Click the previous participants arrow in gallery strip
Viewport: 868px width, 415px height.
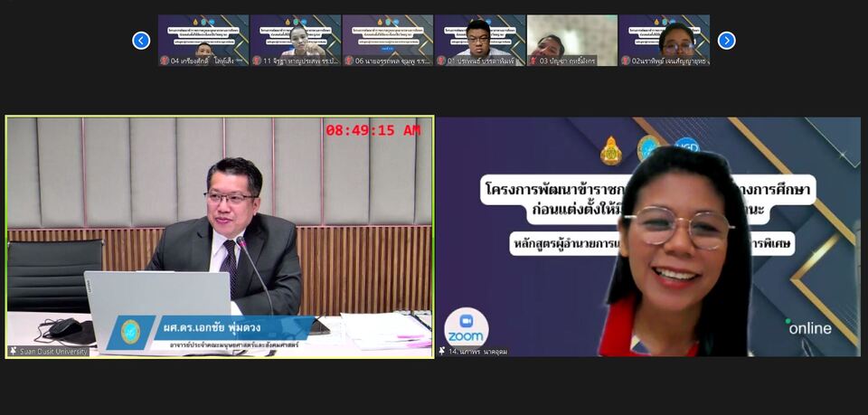141,41
